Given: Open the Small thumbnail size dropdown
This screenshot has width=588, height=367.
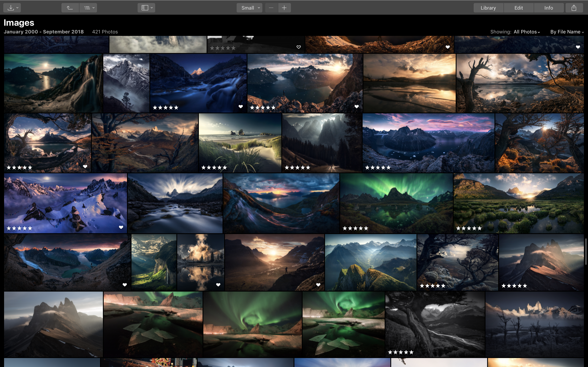Looking at the screenshot, I should coord(249,8).
